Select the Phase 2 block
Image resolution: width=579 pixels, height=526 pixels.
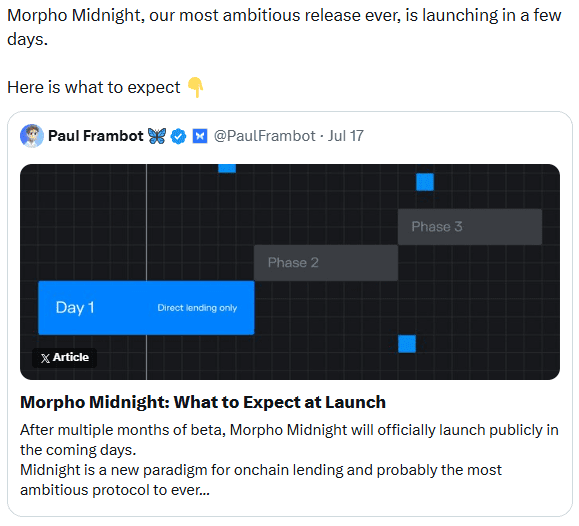point(326,263)
